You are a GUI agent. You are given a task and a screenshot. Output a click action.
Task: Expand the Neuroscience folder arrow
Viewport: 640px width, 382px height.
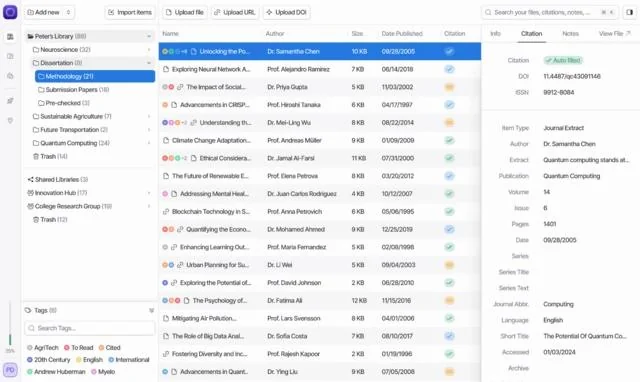coord(149,50)
